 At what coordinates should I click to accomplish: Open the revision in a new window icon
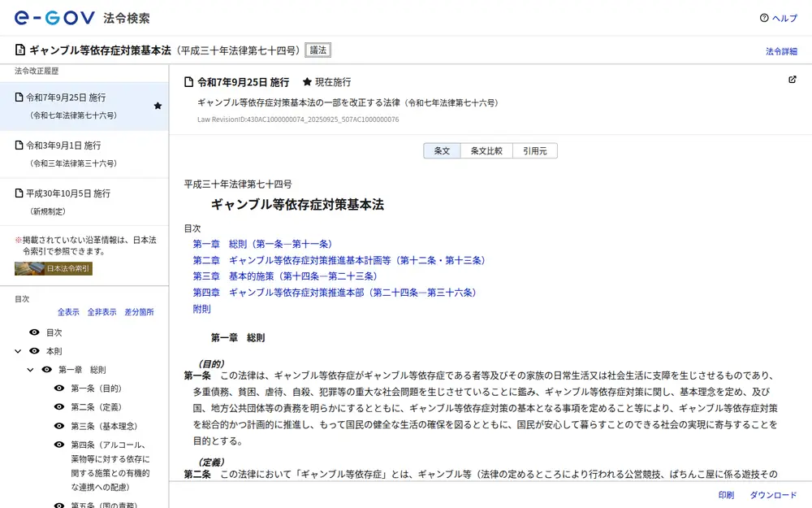(793, 80)
